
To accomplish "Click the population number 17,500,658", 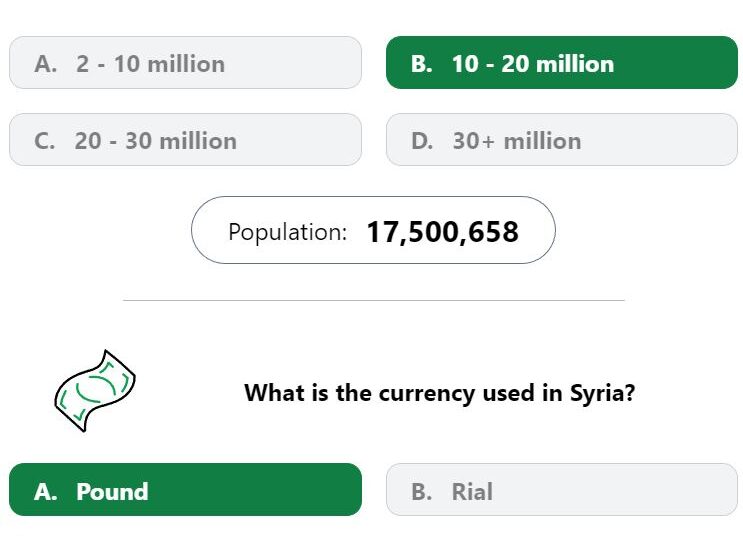I will (443, 232).
